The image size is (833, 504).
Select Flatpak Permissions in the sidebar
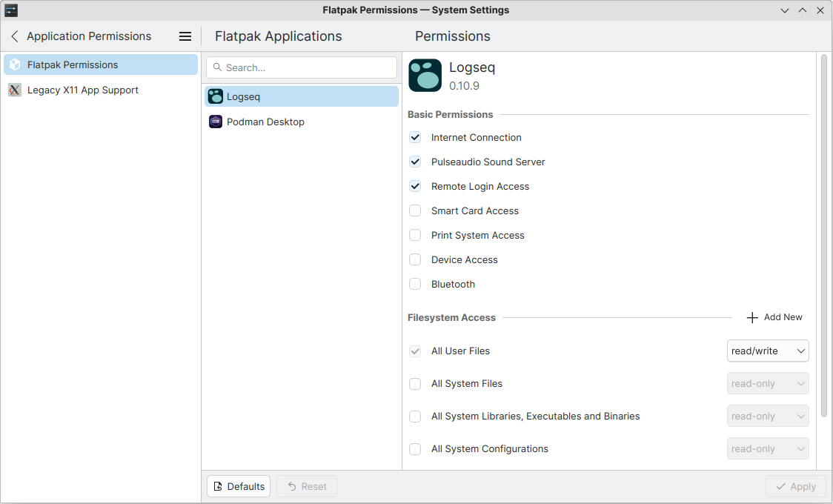click(x=101, y=64)
